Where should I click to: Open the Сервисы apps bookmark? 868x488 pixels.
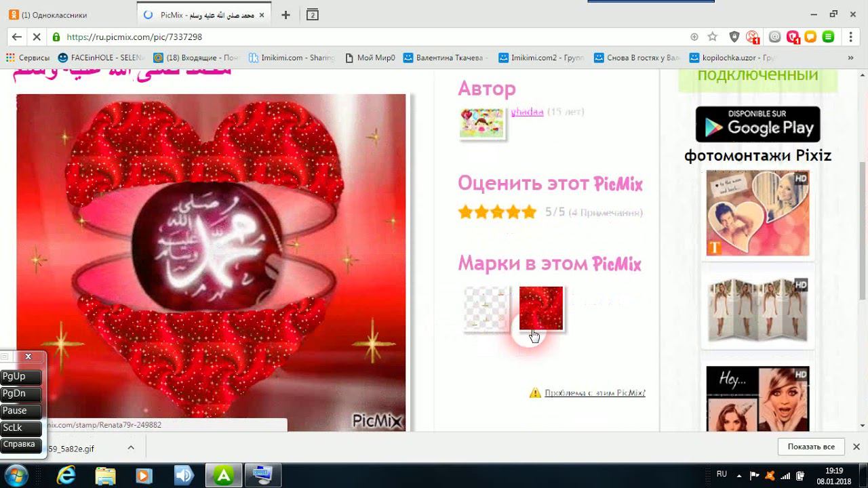click(28, 58)
